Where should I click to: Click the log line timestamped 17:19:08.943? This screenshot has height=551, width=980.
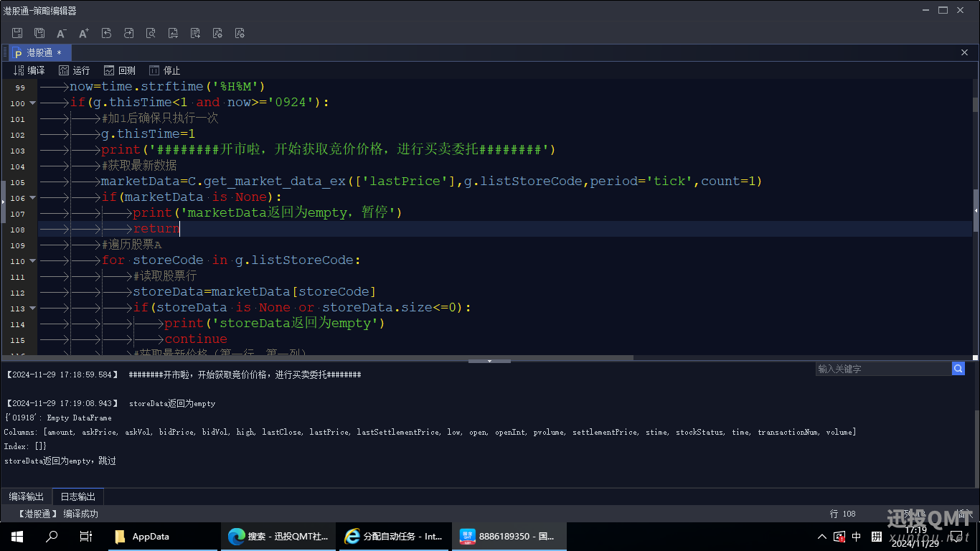[110, 403]
